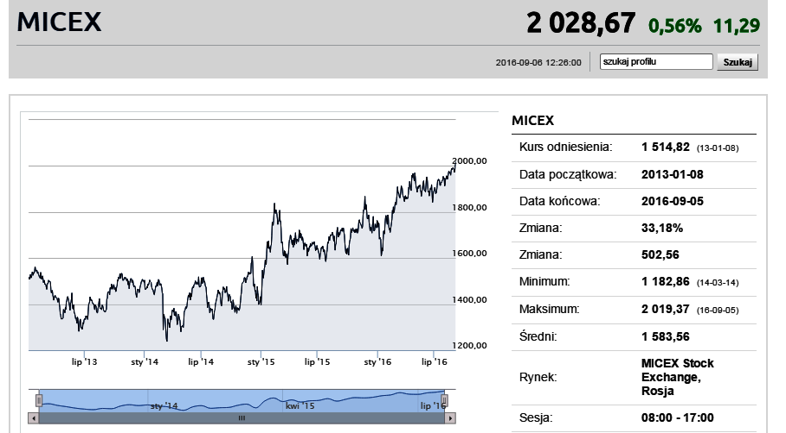Viewport: 786px width, 433px height.
Task: Click the percent change 0,56%
Action: pyautogui.click(x=675, y=26)
